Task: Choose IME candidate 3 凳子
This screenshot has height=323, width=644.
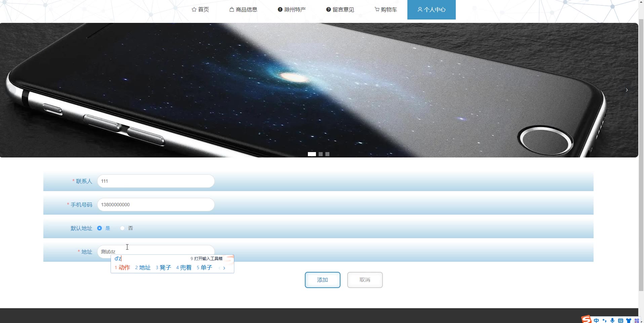Action: (163, 267)
